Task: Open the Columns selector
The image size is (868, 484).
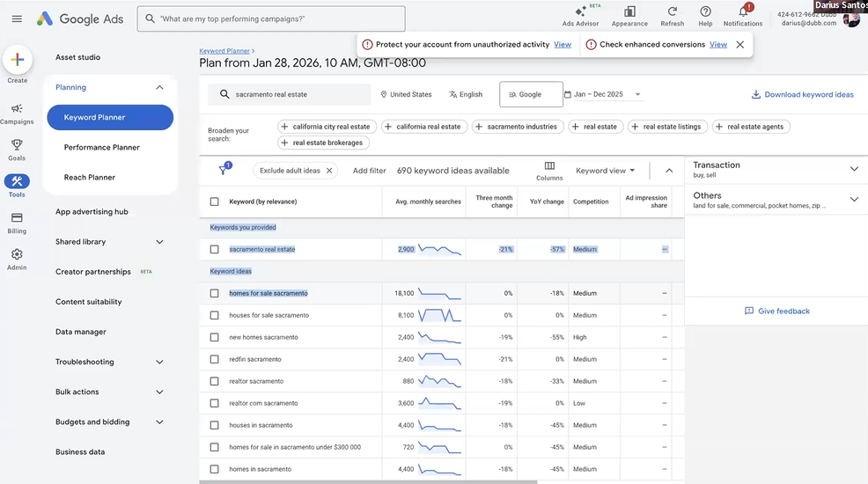Action: 549,171
